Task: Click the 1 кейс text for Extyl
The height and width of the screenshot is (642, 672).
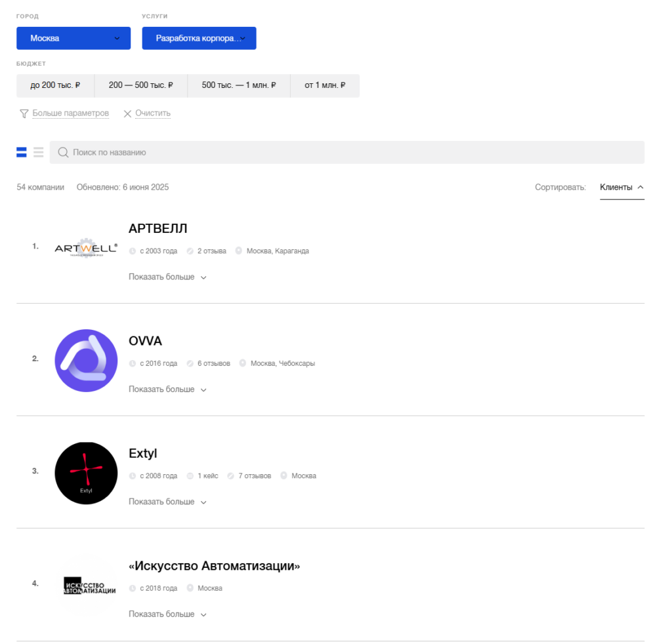Action: (208, 476)
